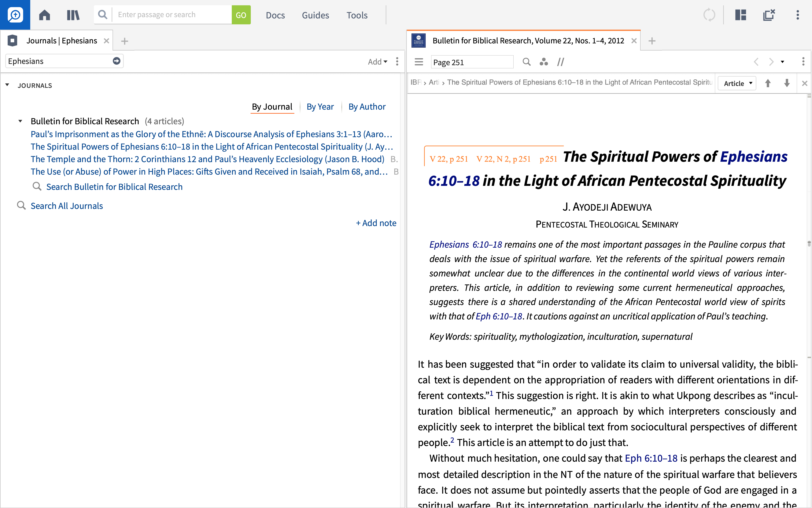Open the inline search magnifier in resource toolbar
Screen dimensions: 812x508
pyautogui.click(x=527, y=62)
